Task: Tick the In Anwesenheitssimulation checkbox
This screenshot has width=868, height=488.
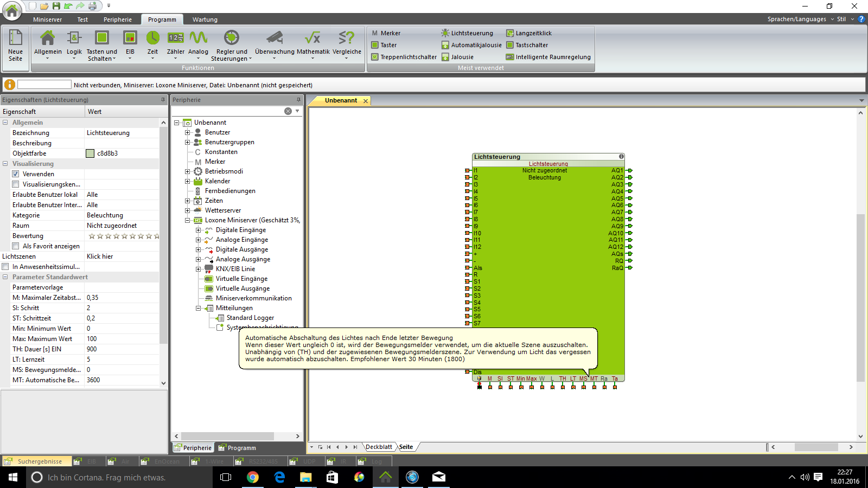Action: coord(5,267)
